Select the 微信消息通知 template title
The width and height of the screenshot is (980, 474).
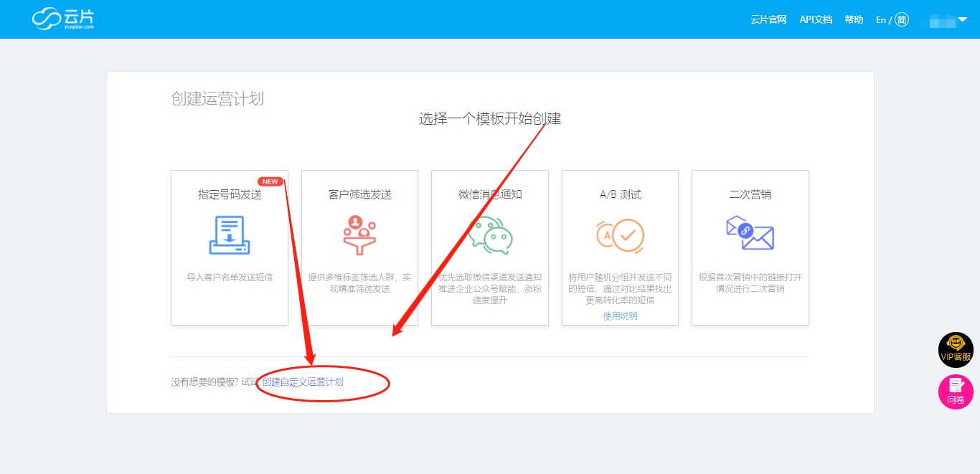490,194
